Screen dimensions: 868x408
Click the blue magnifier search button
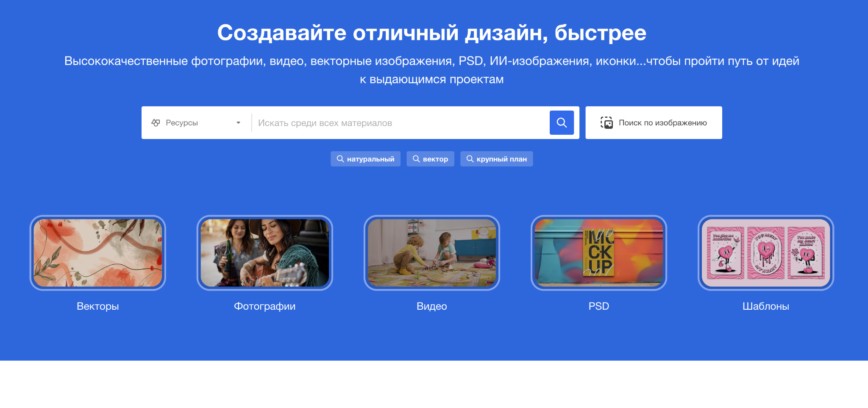(x=562, y=123)
